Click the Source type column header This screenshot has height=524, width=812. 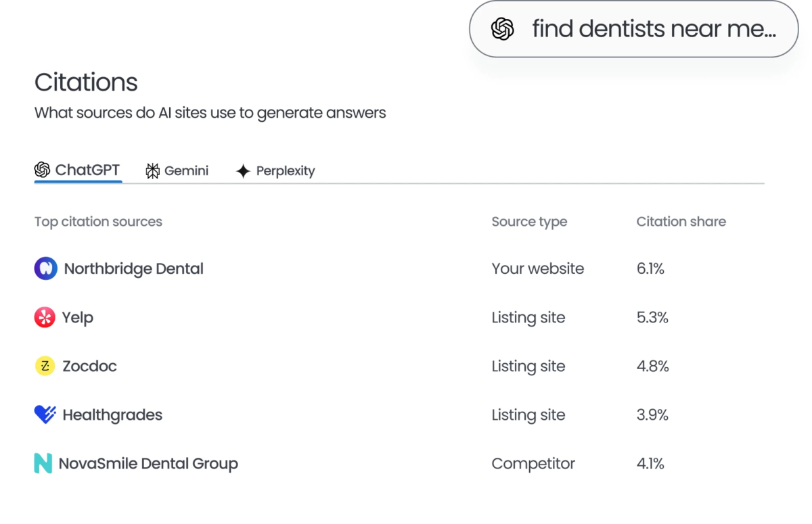click(529, 222)
